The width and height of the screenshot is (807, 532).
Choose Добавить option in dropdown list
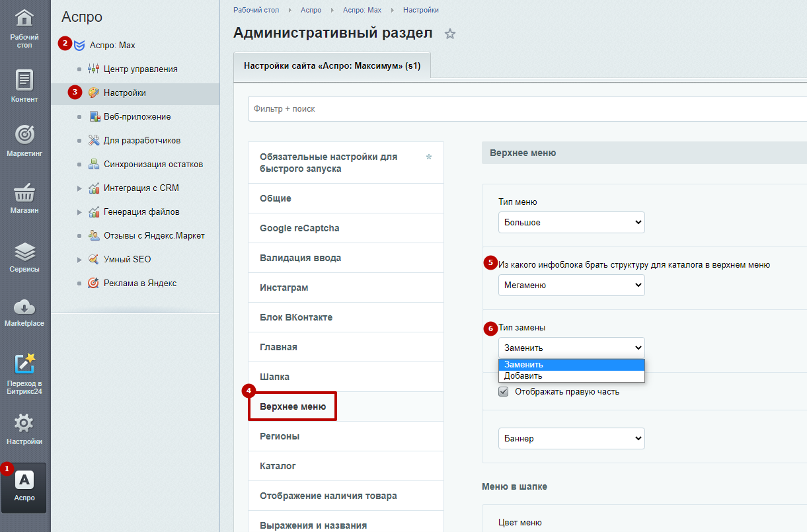coord(572,375)
